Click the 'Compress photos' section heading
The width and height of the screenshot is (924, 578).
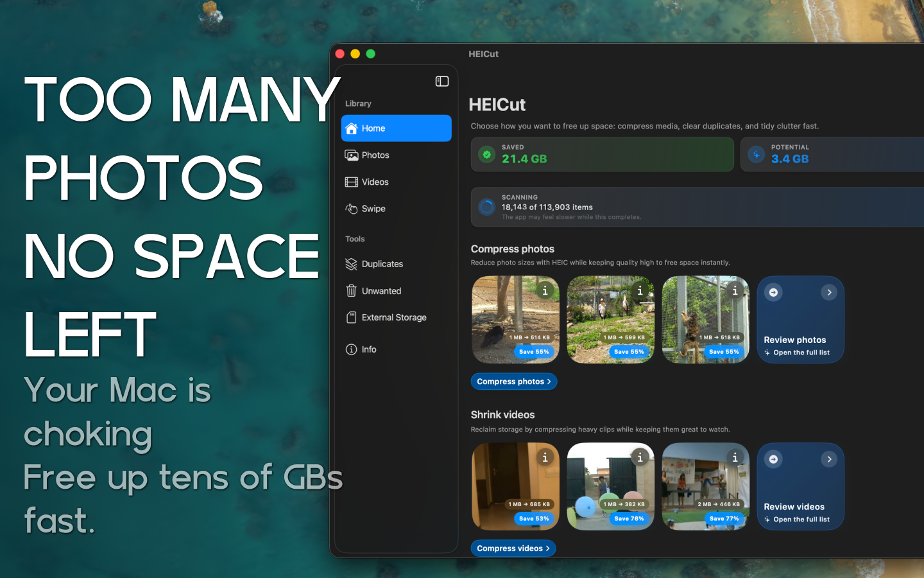click(513, 249)
